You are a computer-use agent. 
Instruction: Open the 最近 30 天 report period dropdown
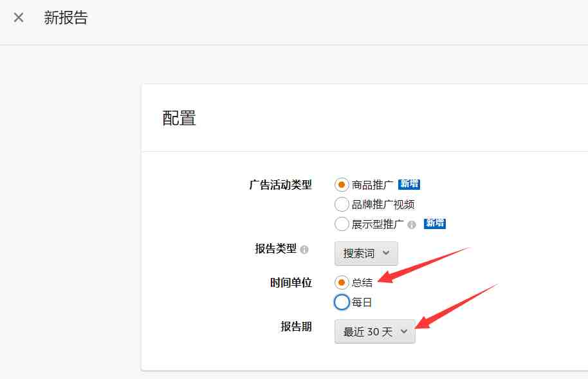(374, 331)
